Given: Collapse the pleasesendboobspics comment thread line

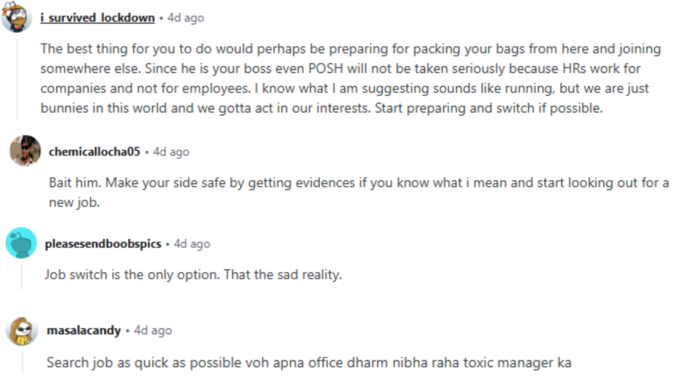Looking at the screenshot, I should coord(22,278).
